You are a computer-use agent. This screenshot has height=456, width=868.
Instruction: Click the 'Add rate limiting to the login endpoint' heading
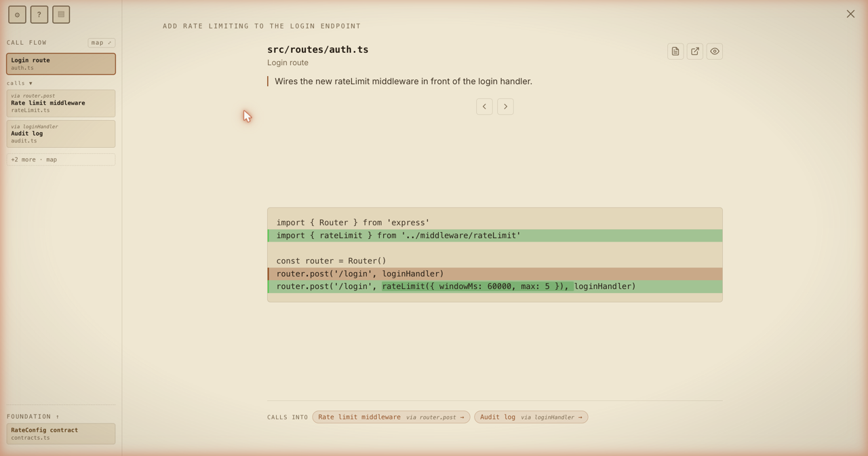tap(262, 26)
